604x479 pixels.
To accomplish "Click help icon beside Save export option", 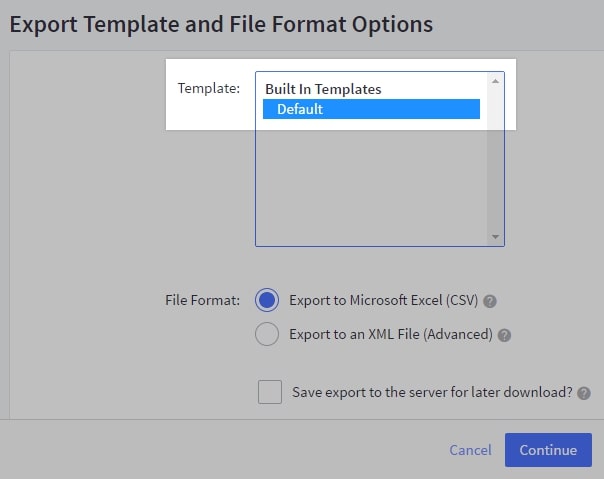I will tap(584, 393).
